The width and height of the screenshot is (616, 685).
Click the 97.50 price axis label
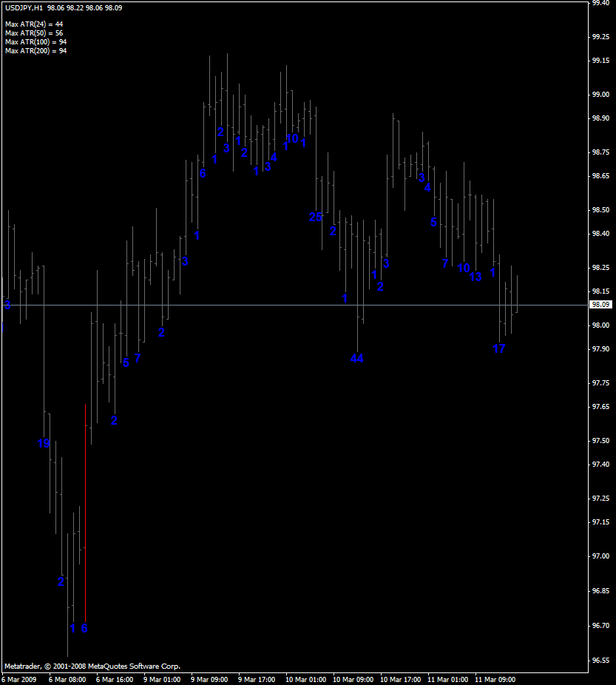[600, 441]
